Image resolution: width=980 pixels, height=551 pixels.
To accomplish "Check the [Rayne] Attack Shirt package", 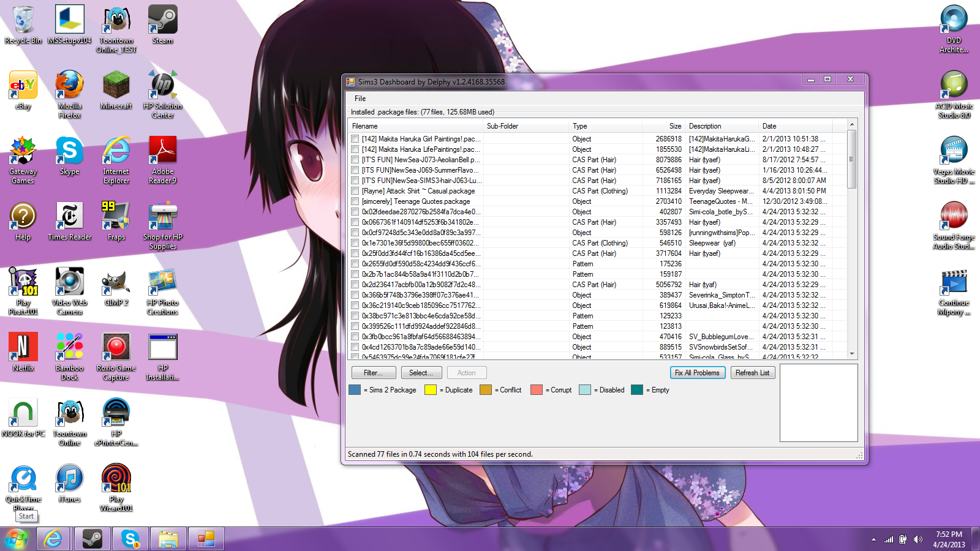I will (355, 191).
